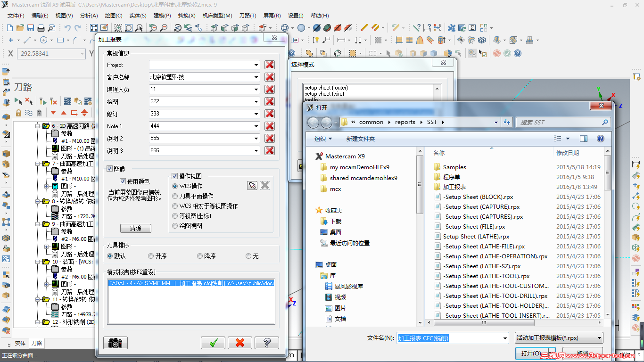Image resolution: width=644 pixels, height=362 pixels.
Task: Undo the last action via toolbar arrow
Action: pyautogui.click(x=67, y=28)
